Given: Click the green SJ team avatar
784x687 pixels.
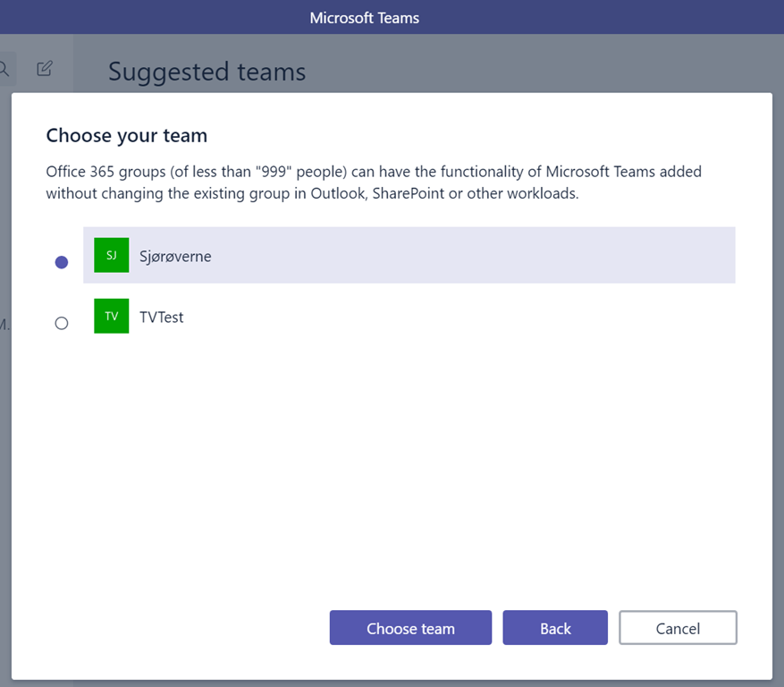Looking at the screenshot, I should [x=111, y=255].
